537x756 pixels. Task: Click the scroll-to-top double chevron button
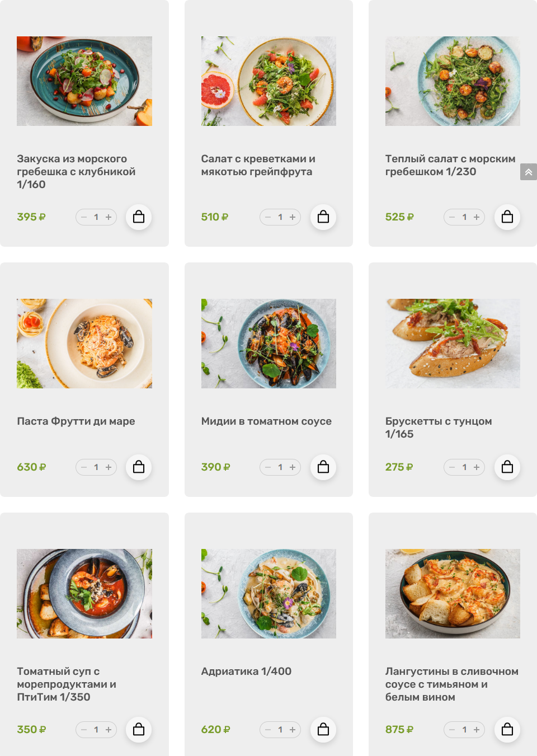529,172
